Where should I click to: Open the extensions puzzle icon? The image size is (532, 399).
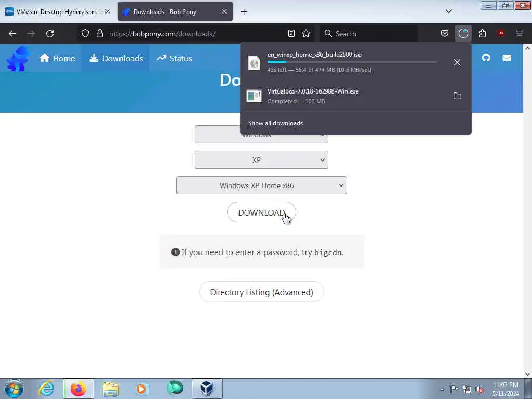(x=482, y=33)
